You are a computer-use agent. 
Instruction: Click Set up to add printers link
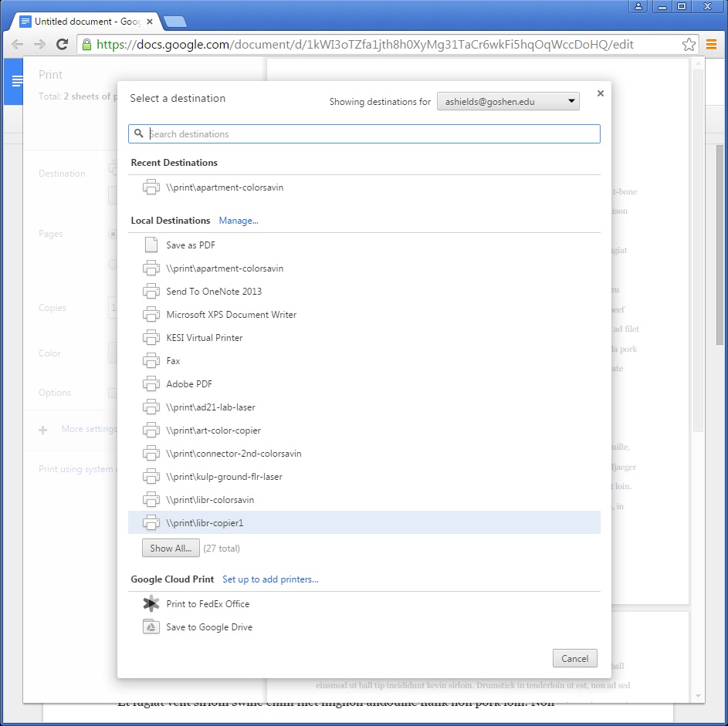(x=270, y=579)
